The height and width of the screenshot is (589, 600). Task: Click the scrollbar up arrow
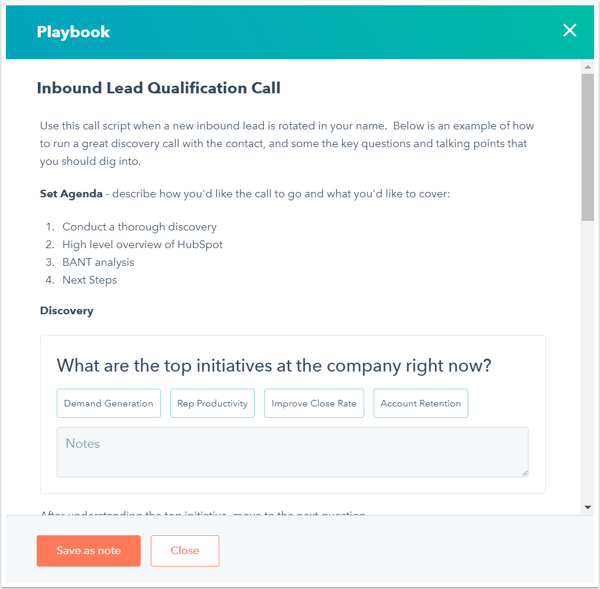(587, 68)
